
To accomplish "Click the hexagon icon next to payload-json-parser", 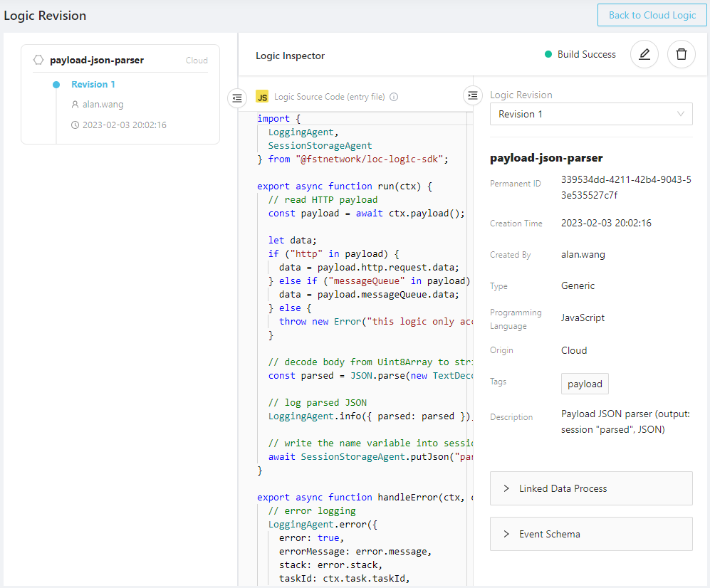I will (x=38, y=61).
